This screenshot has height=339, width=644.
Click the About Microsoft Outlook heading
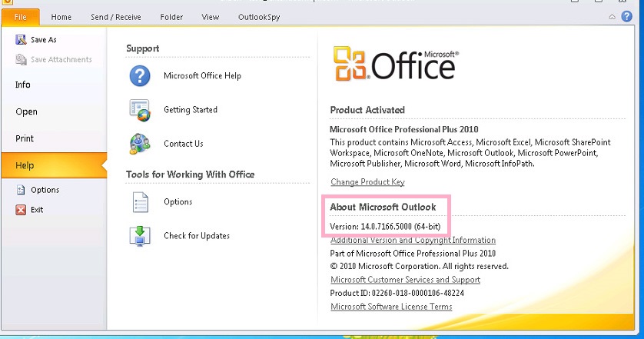[383, 207]
